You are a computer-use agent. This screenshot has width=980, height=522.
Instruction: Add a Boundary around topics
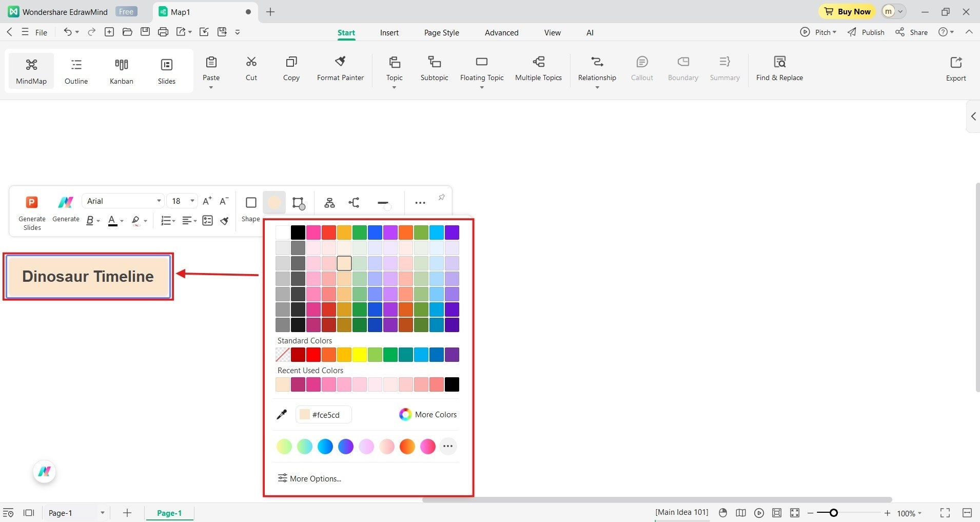click(x=682, y=69)
